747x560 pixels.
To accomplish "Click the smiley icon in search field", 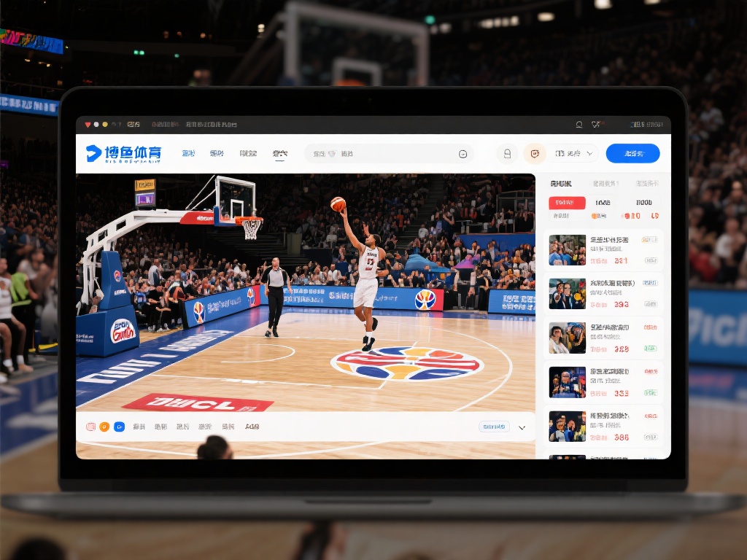I will tap(462, 154).
